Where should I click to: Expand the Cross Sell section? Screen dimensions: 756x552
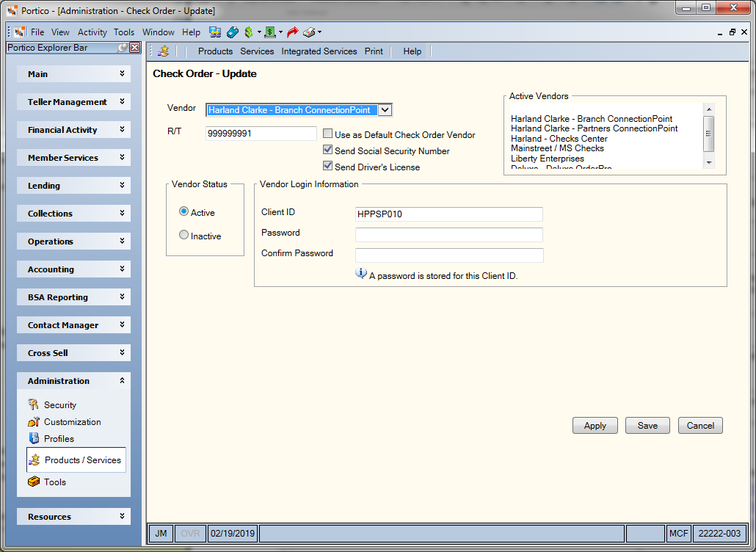coord(74,353)
